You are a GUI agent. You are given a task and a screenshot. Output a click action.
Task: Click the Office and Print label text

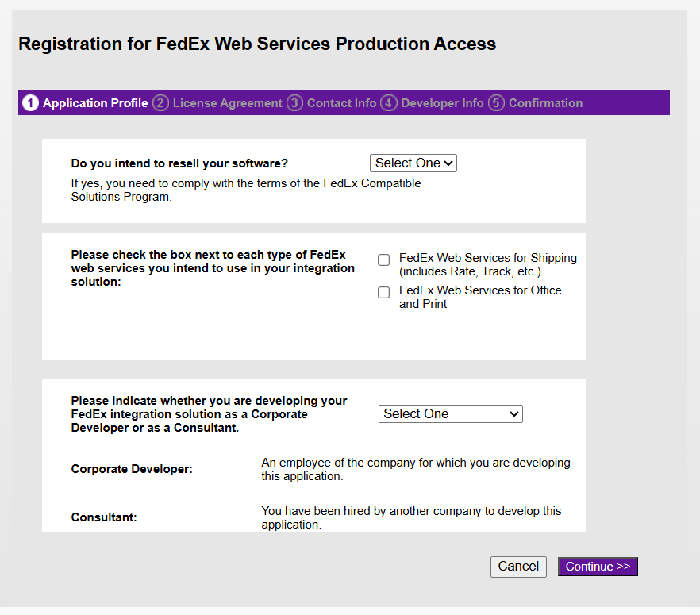480,298
